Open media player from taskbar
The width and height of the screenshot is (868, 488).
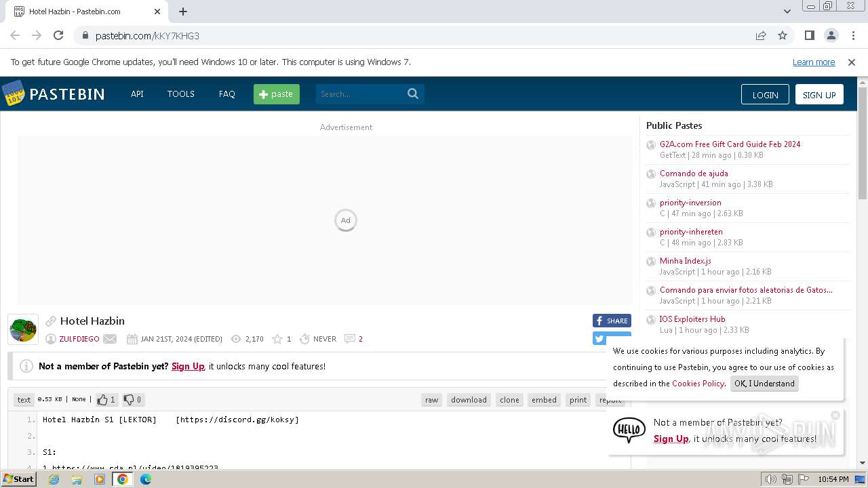pos(100,479)
